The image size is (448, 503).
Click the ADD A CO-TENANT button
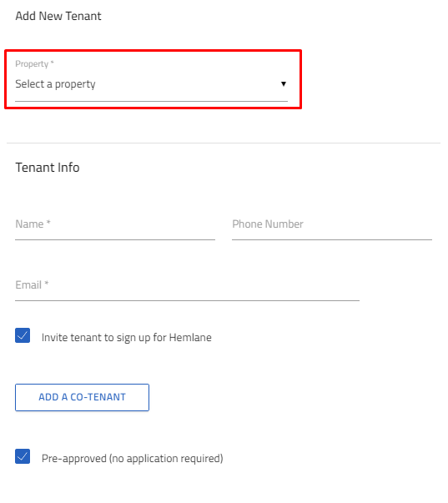[x=82, y=397]
